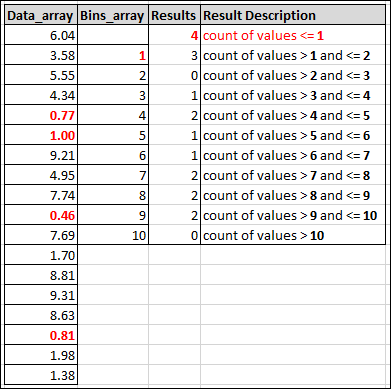Select the Data_array header cell
Image resolution: width=391 pixels, height=389 pixels.
[41, 15]
